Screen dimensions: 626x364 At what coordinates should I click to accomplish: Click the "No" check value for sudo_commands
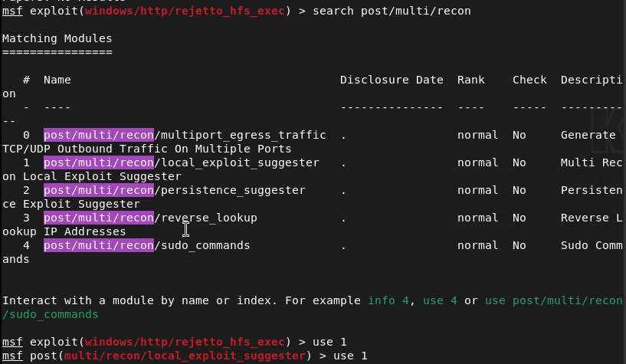coord(519,245)
